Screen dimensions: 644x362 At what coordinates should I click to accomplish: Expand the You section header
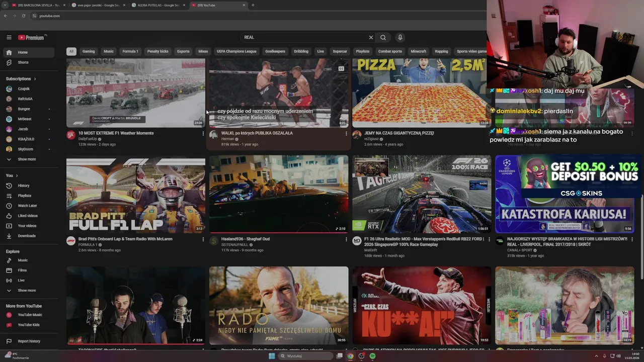click(x=12, y=175)
